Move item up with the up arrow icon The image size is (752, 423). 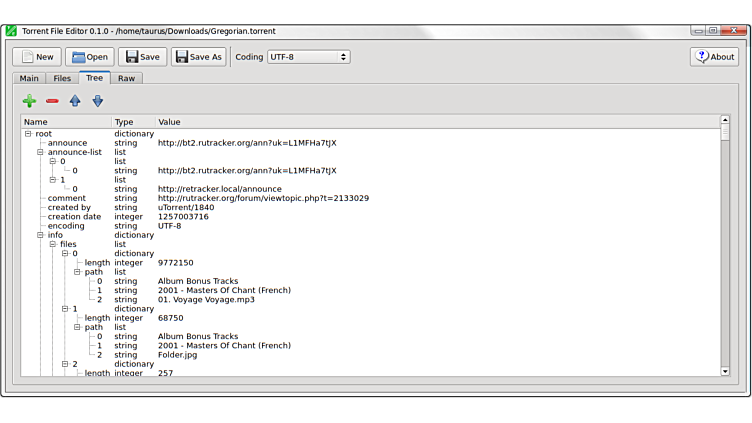(x=75, y=101)
